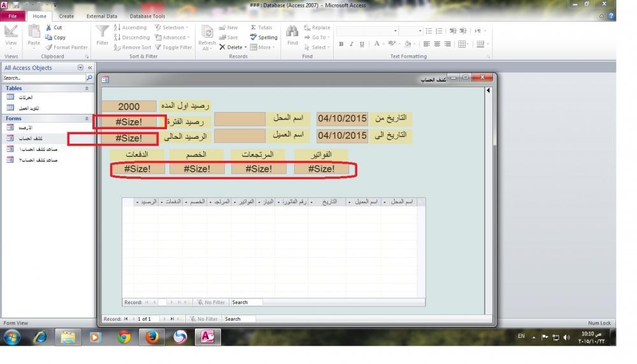Apply Bold formatting
The height and width of the screenshot is (364, 637).
pyautogui.click(x=341, y=44)
